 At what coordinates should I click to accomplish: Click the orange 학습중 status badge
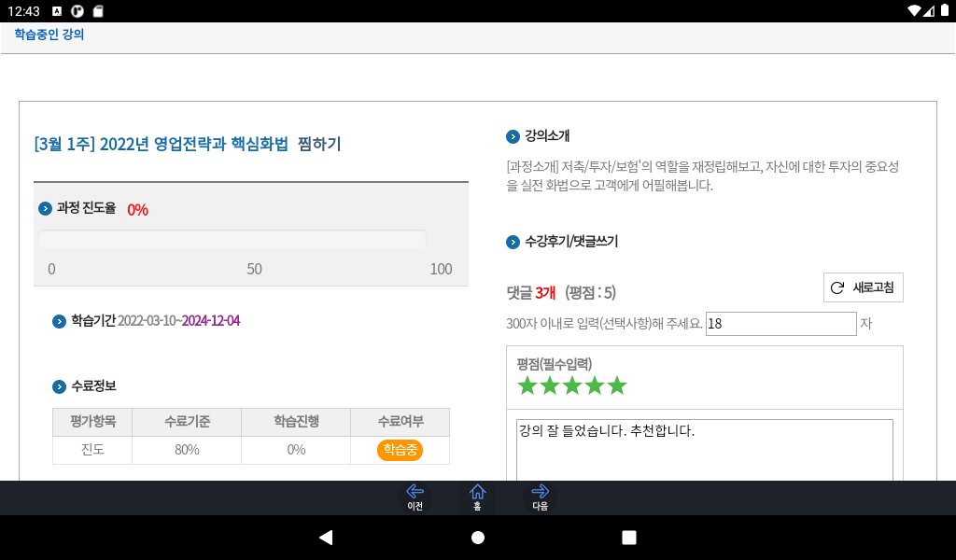pos(400,450)
